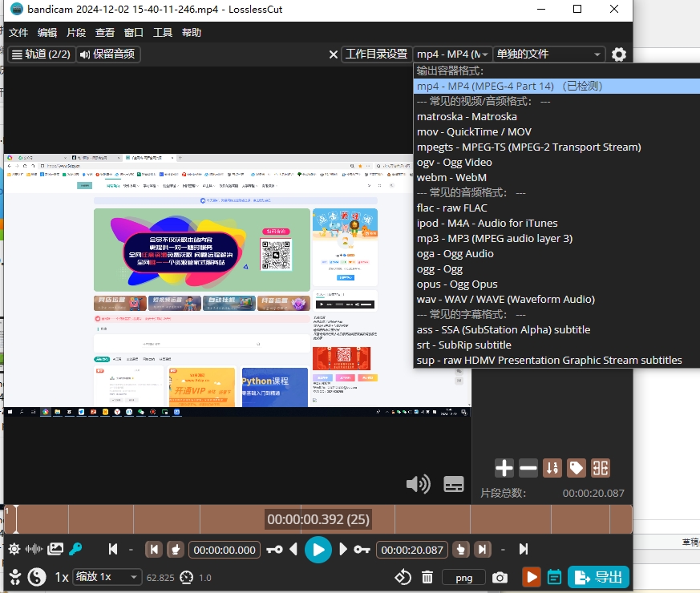This screenshot has width=700, height=593.
Task: Open the 单独的文件 output mode dropdown
Action: (548, 54)
